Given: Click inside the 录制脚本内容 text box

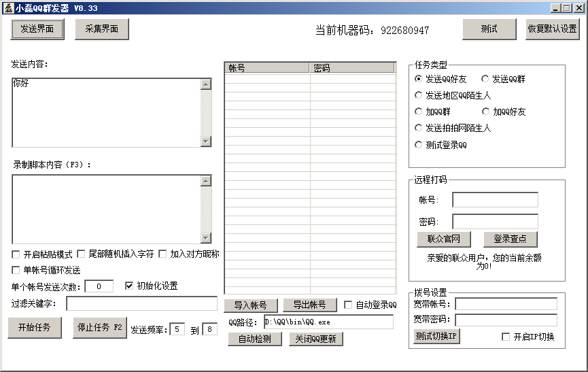Looking at the screenshot, I should [x=106, y=209].
